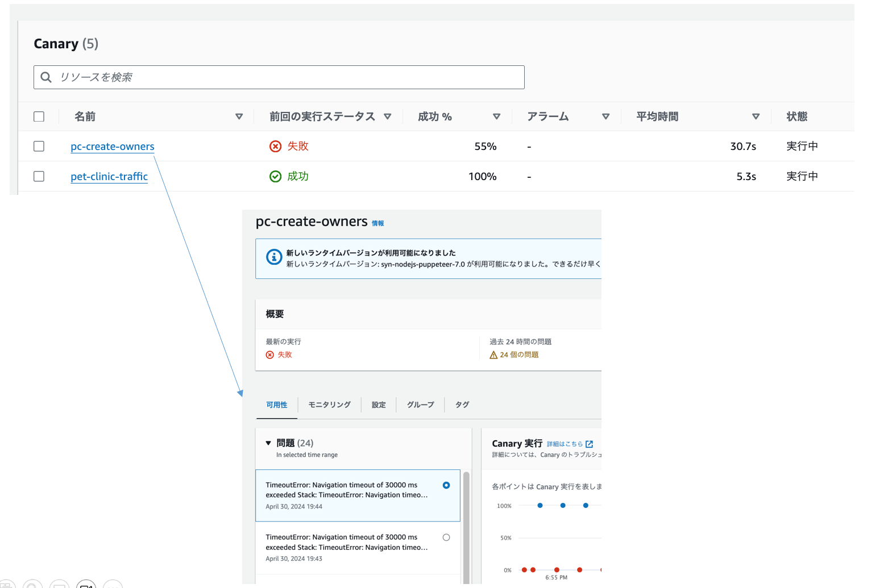Click the info icon in runtime version banner

[x=274, y=257]
